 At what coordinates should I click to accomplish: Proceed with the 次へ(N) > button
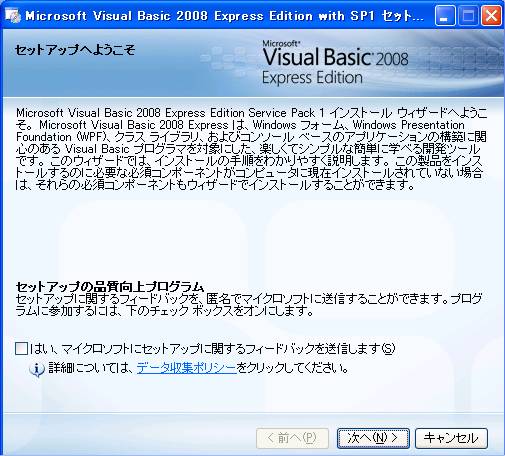tap(373, 438)
